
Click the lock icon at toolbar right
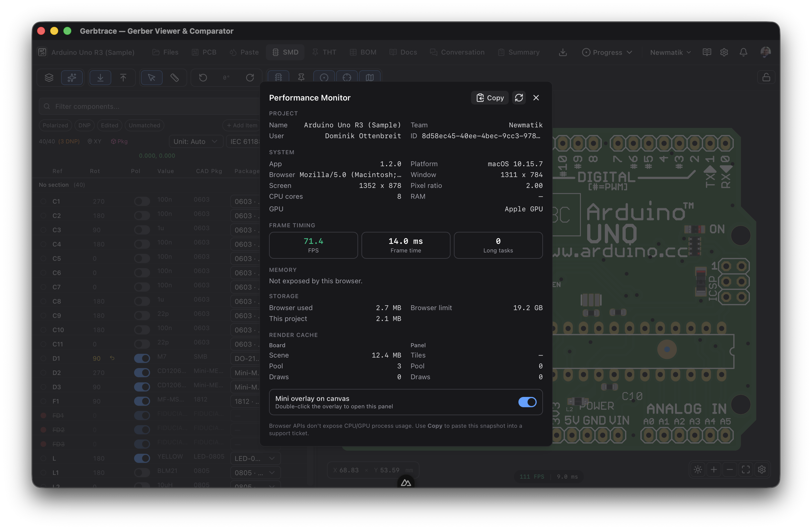pos(766,77)
